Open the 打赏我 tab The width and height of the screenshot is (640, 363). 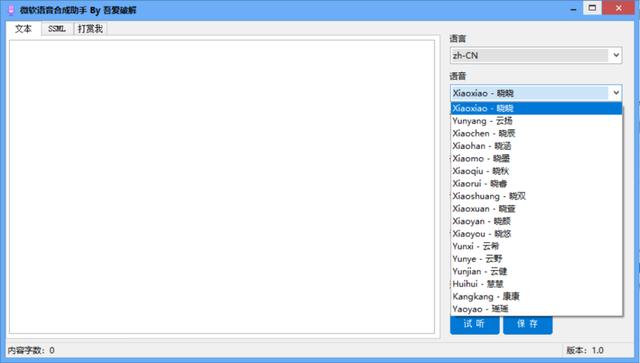coord(90,29)
